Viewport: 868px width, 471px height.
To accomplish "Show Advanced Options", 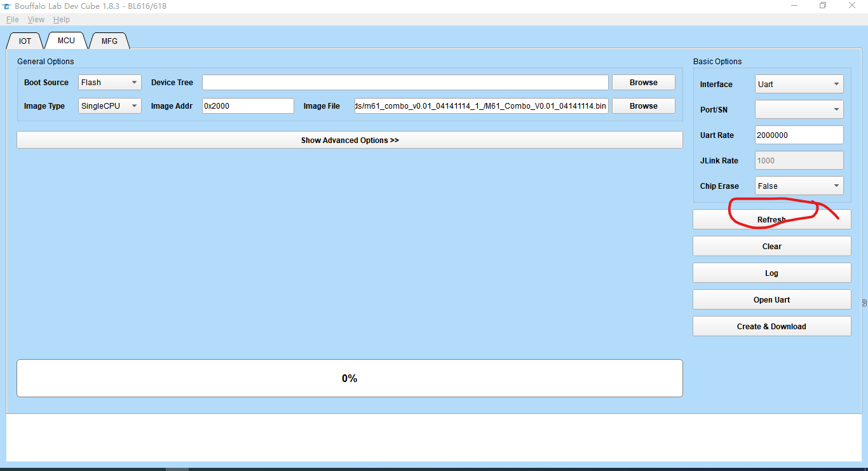I will (x=349, y=140).
